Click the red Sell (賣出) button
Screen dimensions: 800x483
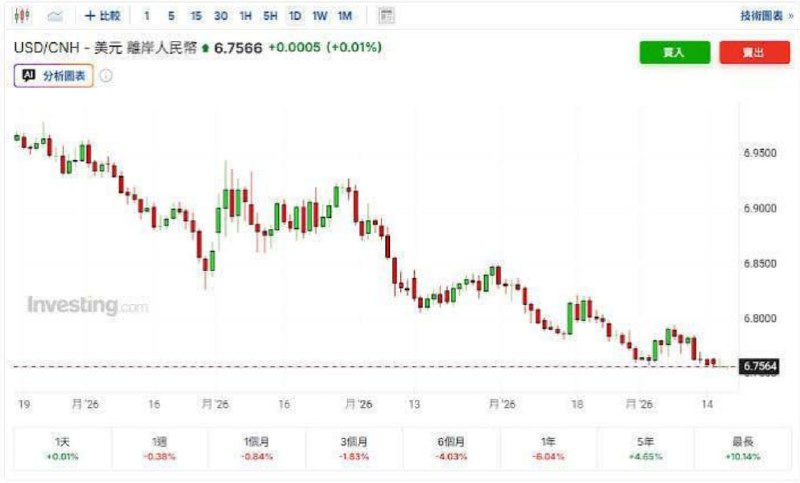pos(754,52)
